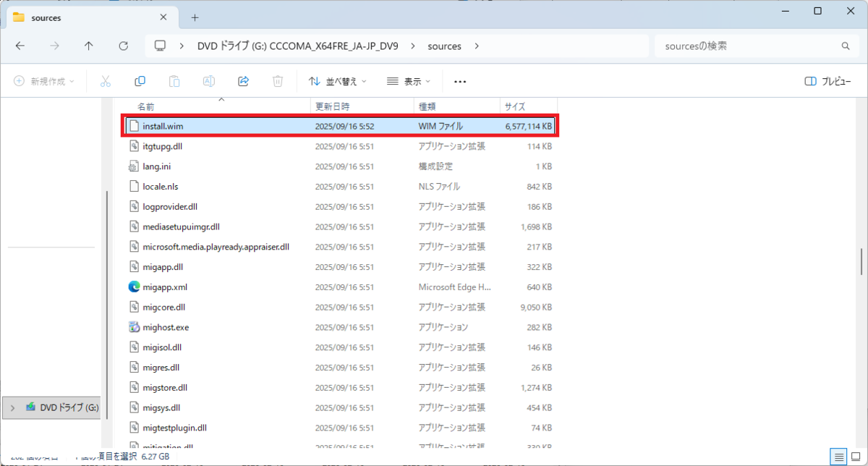This screenshot has height=466, width=868.
Task: Click the sourcesの検索 search field
Action: click(756, 46)
